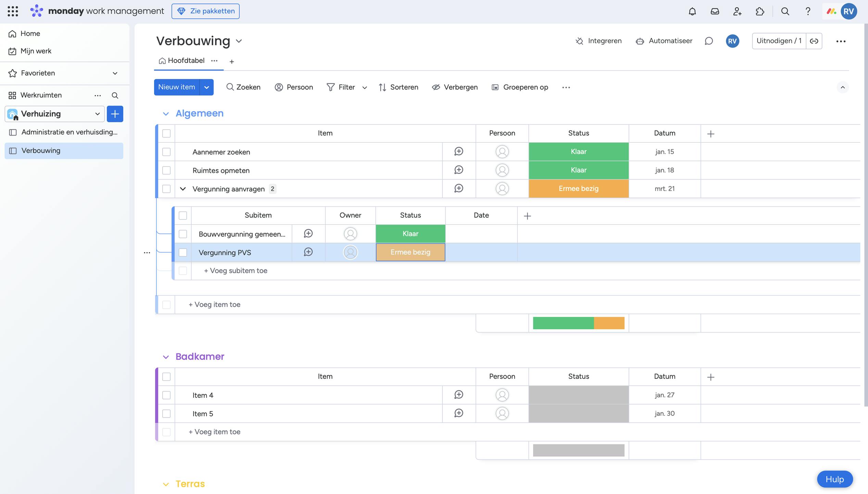Open the inbox tray icon
The image size is (868, 494).
715,11
